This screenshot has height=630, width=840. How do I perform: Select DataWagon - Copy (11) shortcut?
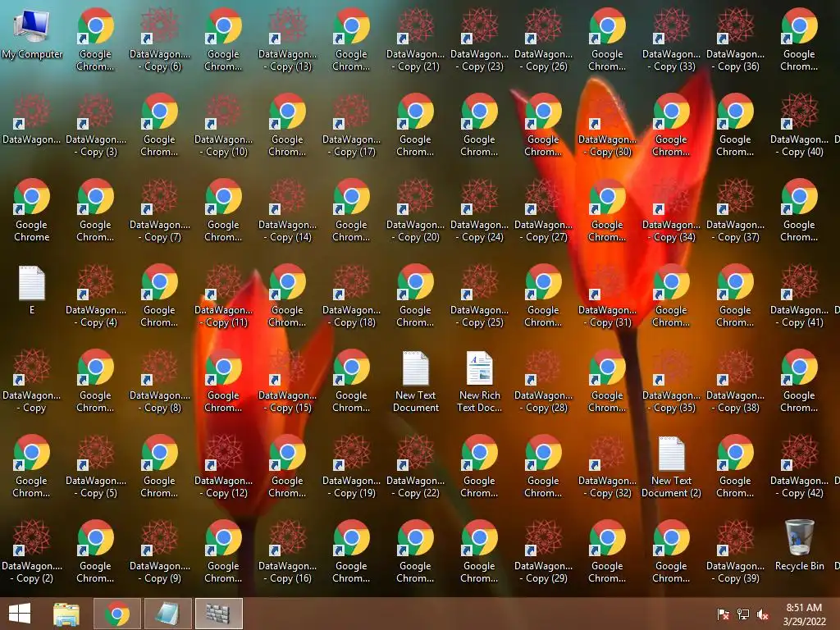(x=223, y=295)
